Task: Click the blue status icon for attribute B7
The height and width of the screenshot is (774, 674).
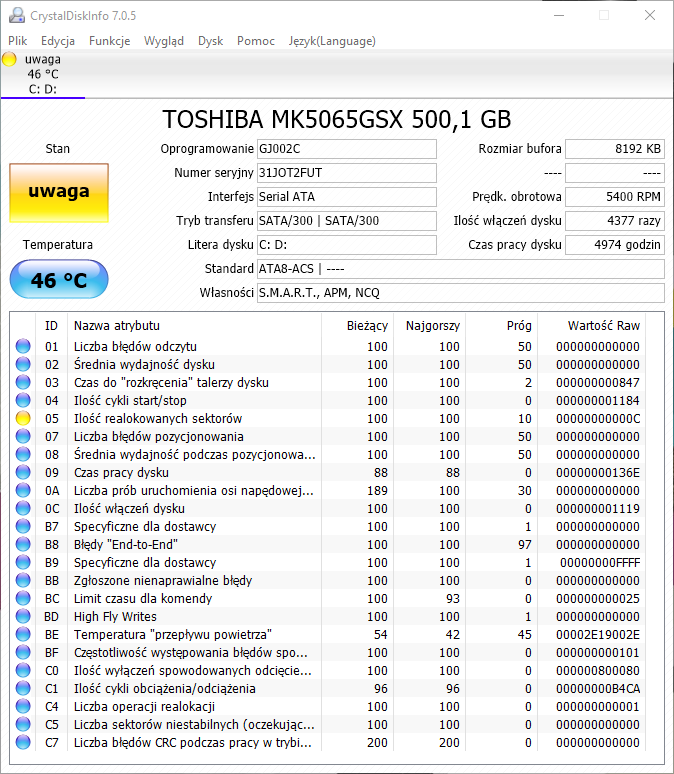Action: (x=23, y=526)
